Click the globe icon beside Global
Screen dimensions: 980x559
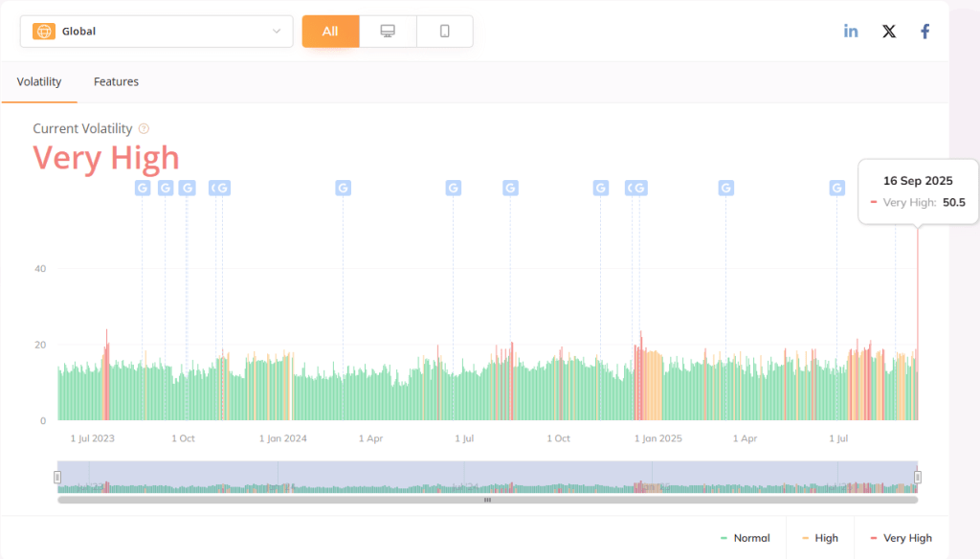43,31
